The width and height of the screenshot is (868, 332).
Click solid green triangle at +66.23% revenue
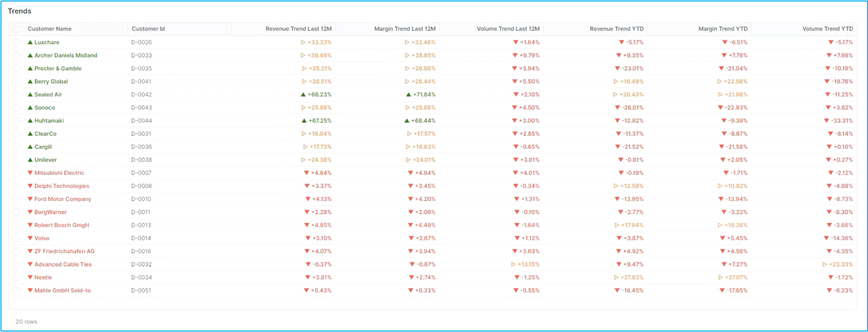(x=303, y=95)
